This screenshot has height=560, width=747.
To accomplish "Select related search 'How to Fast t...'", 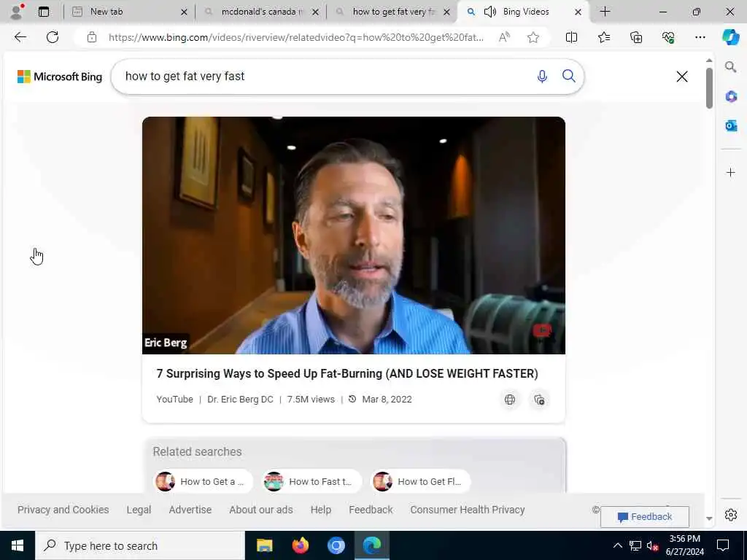I will click(311, 481).
